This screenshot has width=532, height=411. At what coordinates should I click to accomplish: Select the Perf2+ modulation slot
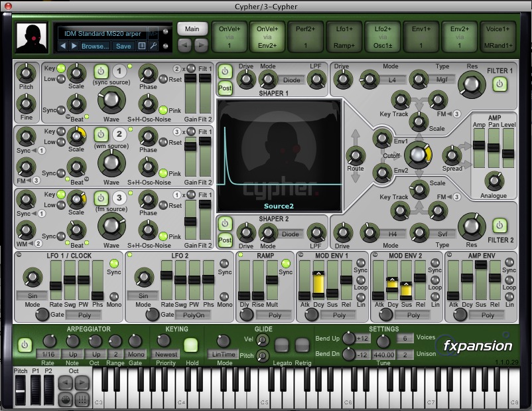click(x=305, y=37)
